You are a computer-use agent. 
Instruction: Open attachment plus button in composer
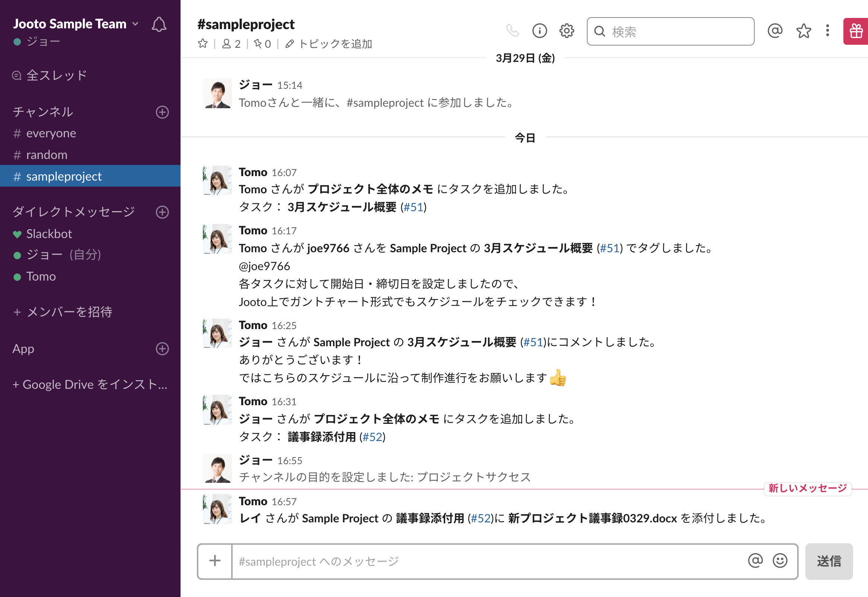[215, 561]
